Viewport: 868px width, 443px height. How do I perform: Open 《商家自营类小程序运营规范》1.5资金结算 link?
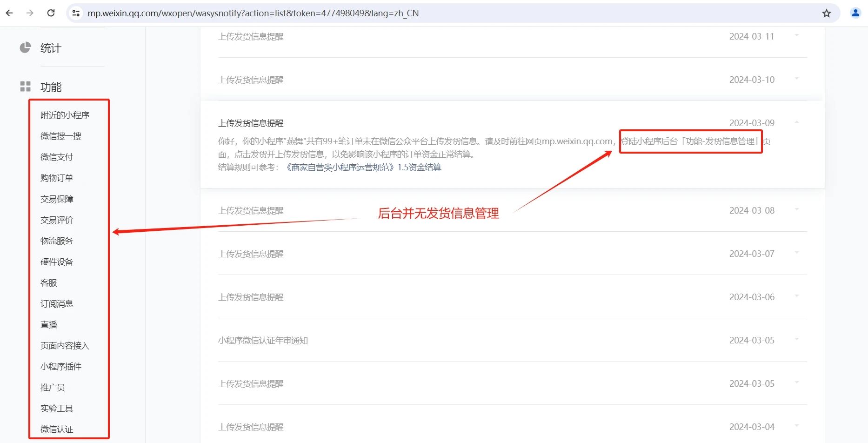(x=362, y=167)
